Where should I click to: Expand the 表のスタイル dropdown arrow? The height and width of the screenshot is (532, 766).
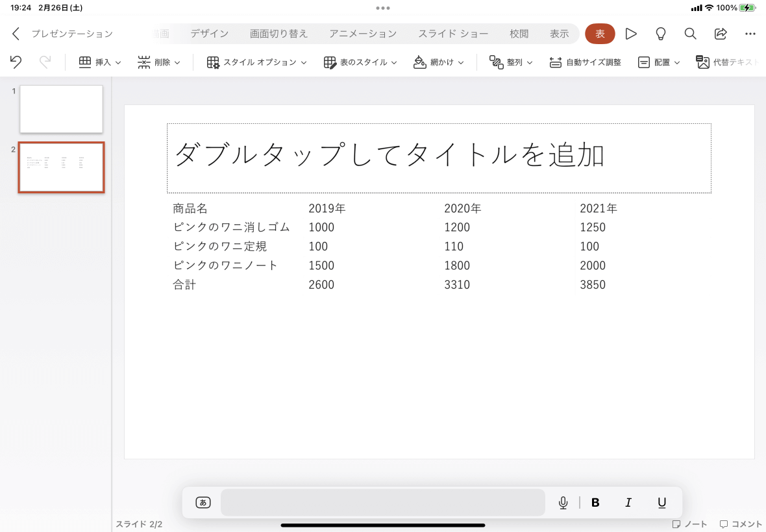[394, 62]
